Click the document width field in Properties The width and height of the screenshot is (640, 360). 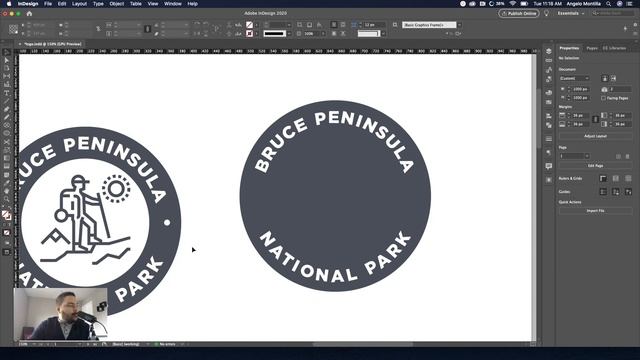580,89
